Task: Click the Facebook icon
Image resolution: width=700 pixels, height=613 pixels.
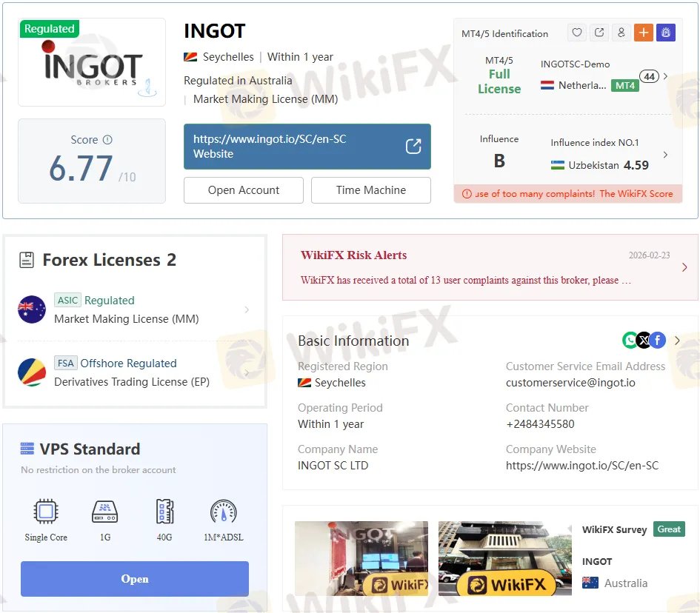Action: click(658, 341)
